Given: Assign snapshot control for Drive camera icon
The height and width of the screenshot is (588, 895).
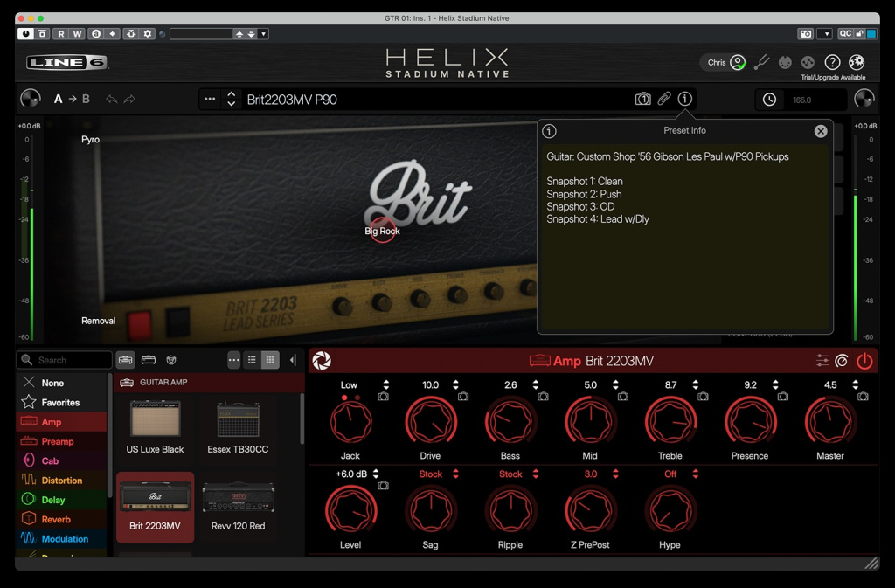Looking at the screenshot, I should point(463,397).
